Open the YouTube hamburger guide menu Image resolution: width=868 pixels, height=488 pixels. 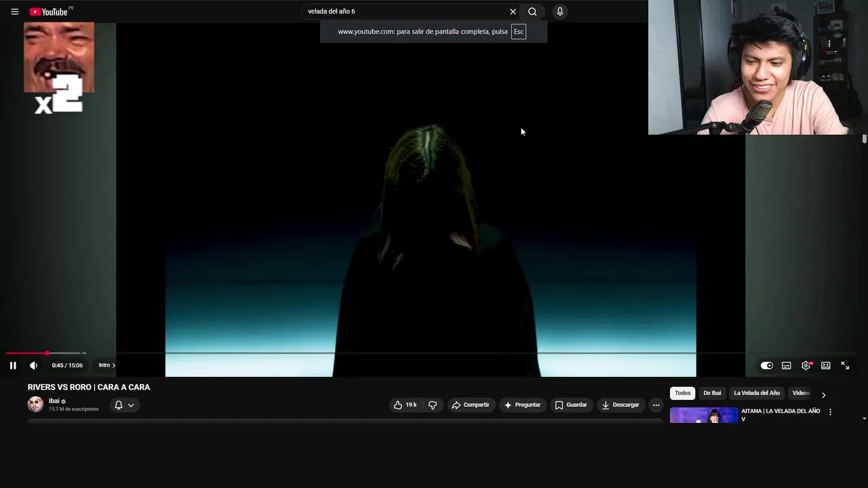[x=14, y=12]
